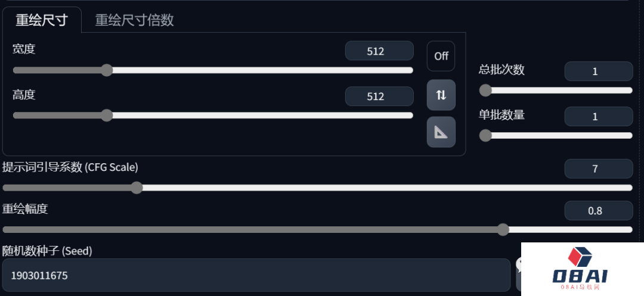Click the OBAI logo cube icon
The width and height of the screenshot is (644, 296).
pyautogui.click(x=580, y=257)
